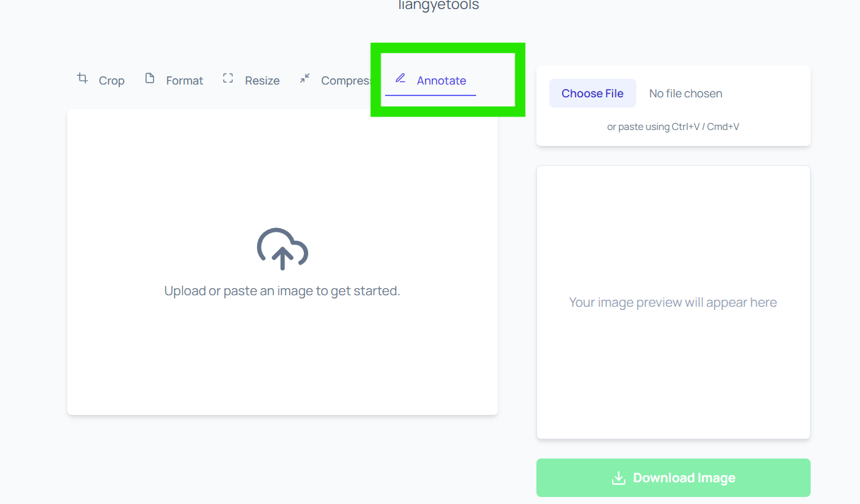The height and width of the screenshot is (504, 860).
Task: Click the download arrow icon on Download Image
Action: click(x=619, y=477)
